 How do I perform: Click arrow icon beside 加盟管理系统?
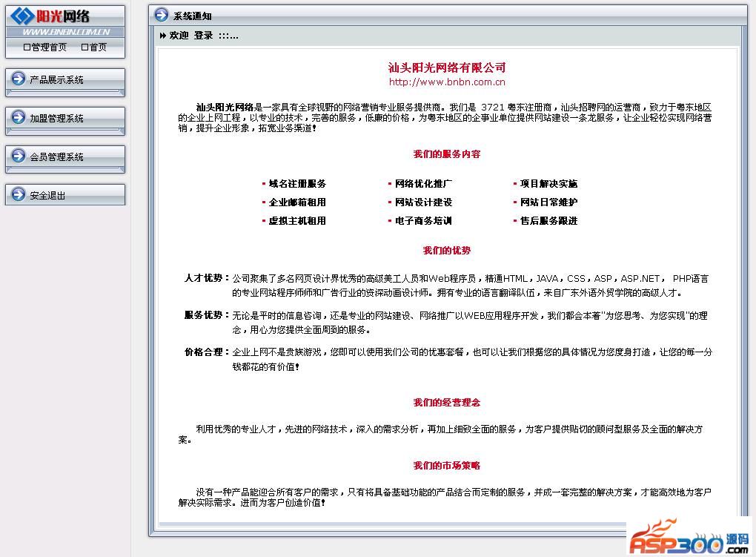click(x=19, y=116)
